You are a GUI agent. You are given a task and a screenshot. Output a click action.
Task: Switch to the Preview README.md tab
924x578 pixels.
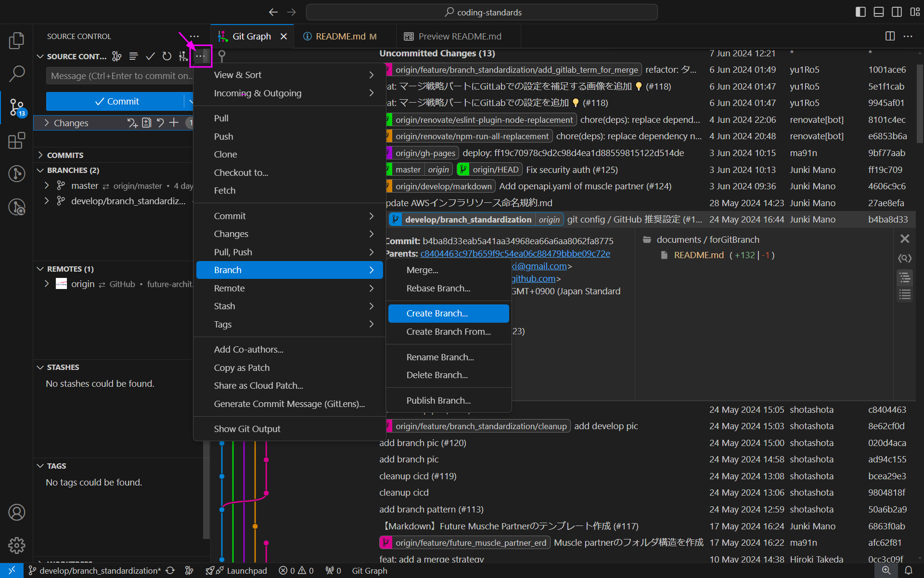pos(458,36)
